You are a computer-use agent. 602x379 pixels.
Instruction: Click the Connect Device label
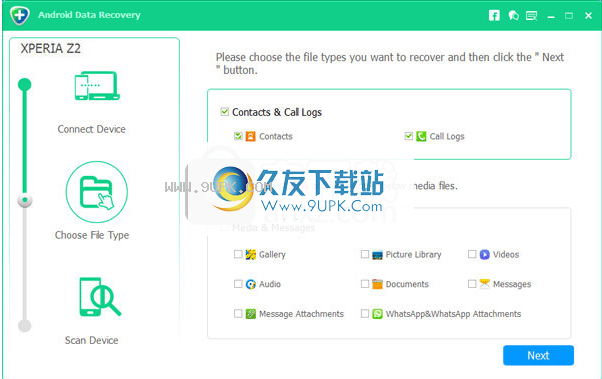(91, 129)
